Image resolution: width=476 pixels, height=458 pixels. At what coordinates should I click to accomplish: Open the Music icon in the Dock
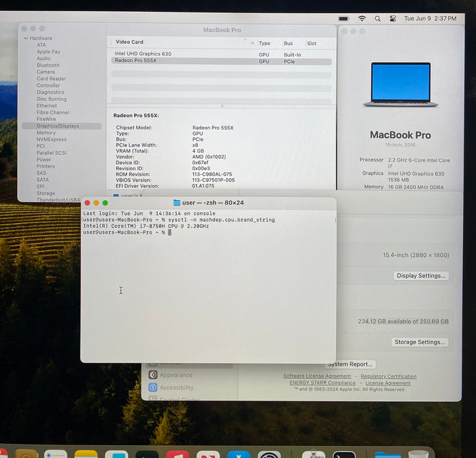point(177,454)
